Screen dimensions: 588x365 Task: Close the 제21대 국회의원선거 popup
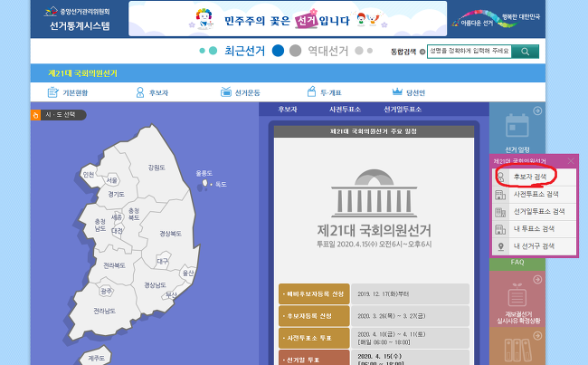[571, 161]
